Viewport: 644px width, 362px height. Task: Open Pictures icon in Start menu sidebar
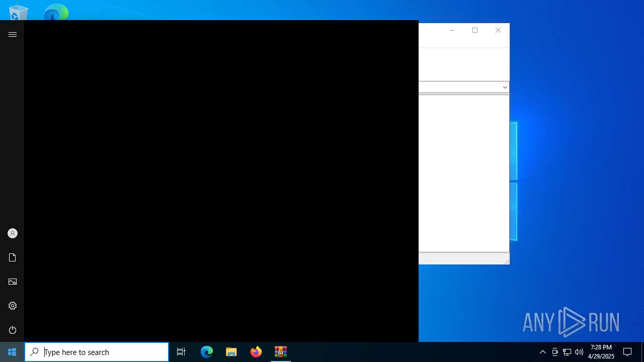[x=13, y=282]
